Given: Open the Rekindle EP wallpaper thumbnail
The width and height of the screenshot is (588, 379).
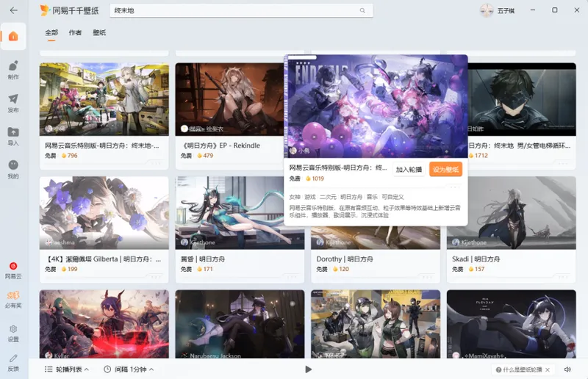Looking at the screenshot, I should [229, 99].
